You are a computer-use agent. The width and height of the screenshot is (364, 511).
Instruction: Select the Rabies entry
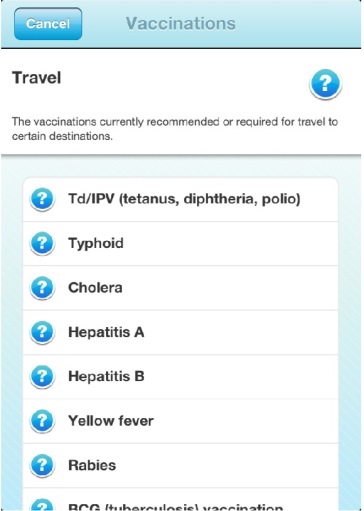click(181, 465)
